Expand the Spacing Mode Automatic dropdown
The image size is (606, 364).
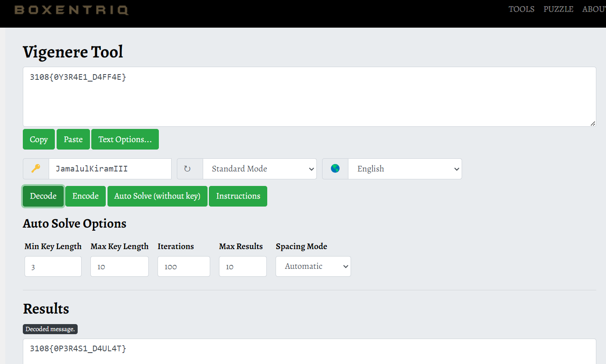coord(313,266)
